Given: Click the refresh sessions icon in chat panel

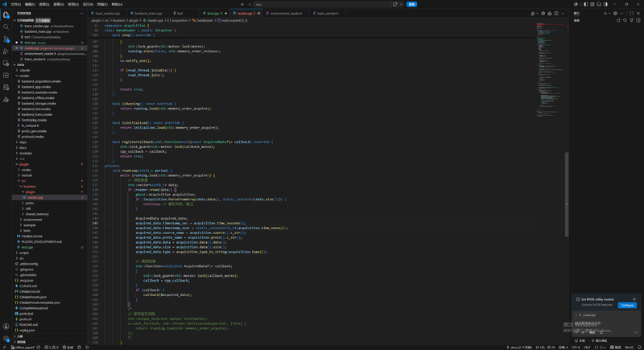Looking at the screenshot, I should coord(618,20).
